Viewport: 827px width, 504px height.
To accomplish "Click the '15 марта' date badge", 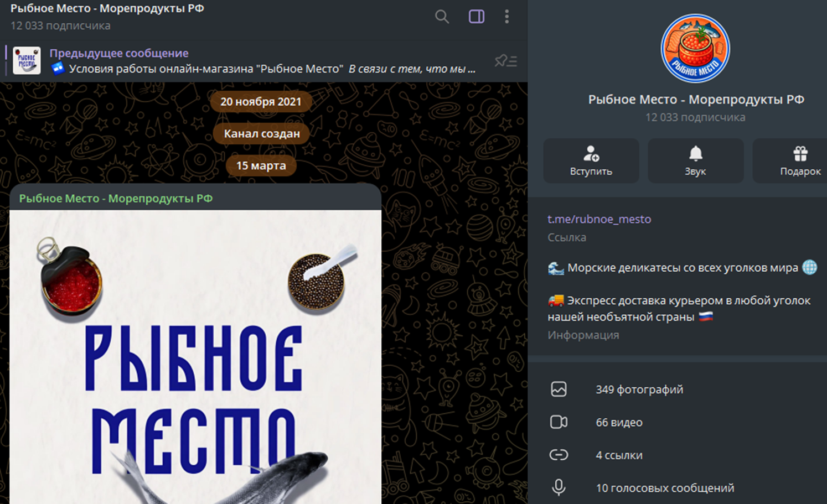I will pyautogui.click(x=261, y=165).
